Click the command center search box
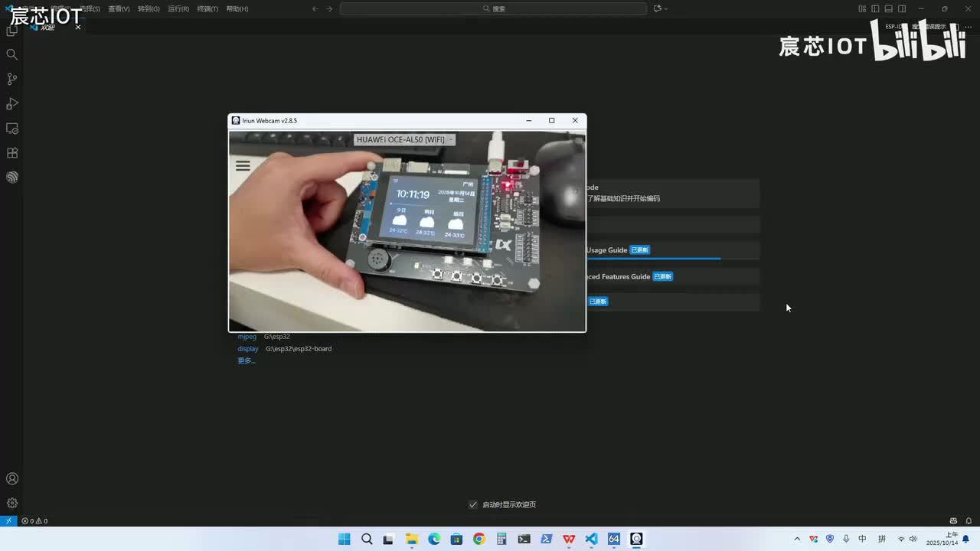The image size is (980, 551). tap(493, 9)
